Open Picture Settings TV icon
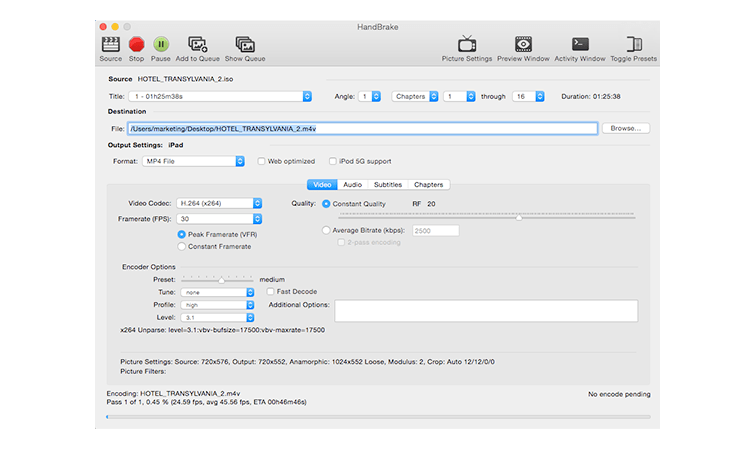This screenshot has height=450, width=755. (x=467, y=44)
